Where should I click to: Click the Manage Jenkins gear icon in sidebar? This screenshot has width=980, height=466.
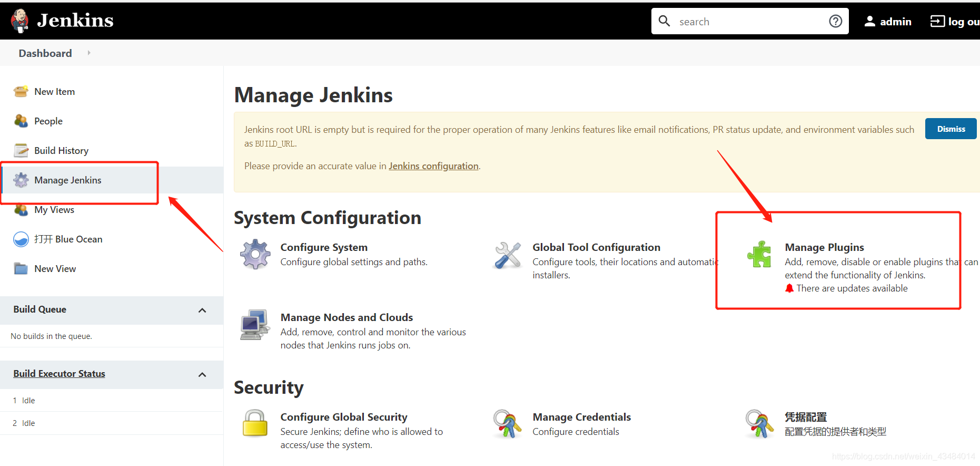pos(21,180)
